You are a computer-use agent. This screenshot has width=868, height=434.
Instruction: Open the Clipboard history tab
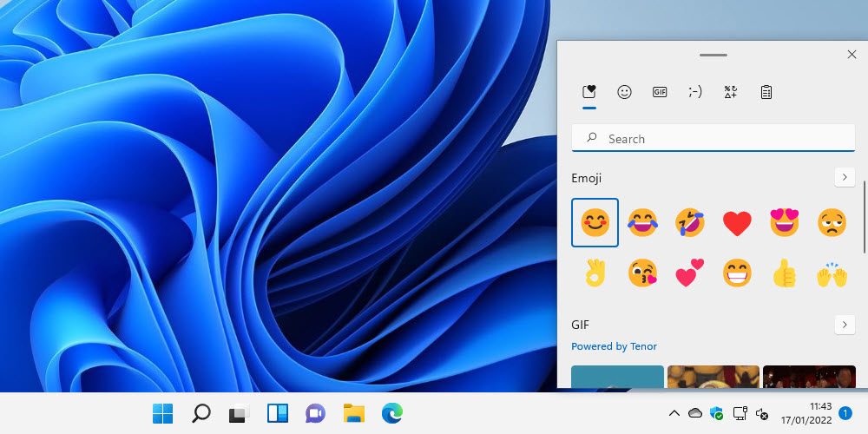click(x=766, y=92)
